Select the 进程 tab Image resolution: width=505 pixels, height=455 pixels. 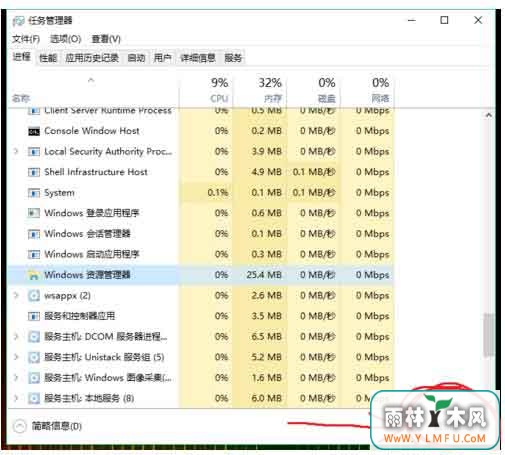(22, 57)
